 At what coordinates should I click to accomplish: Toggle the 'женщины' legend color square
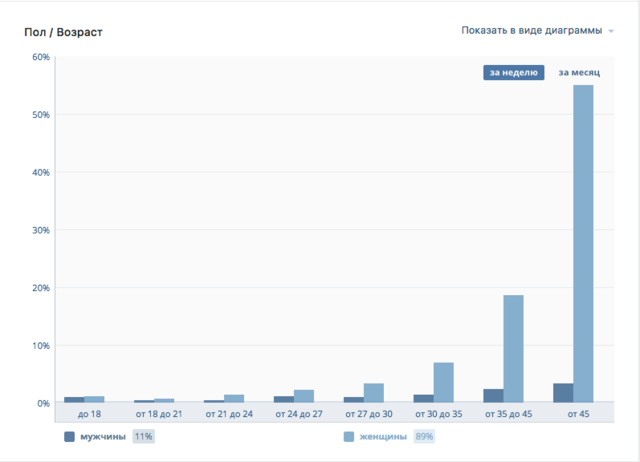click(x=349, y=437)
